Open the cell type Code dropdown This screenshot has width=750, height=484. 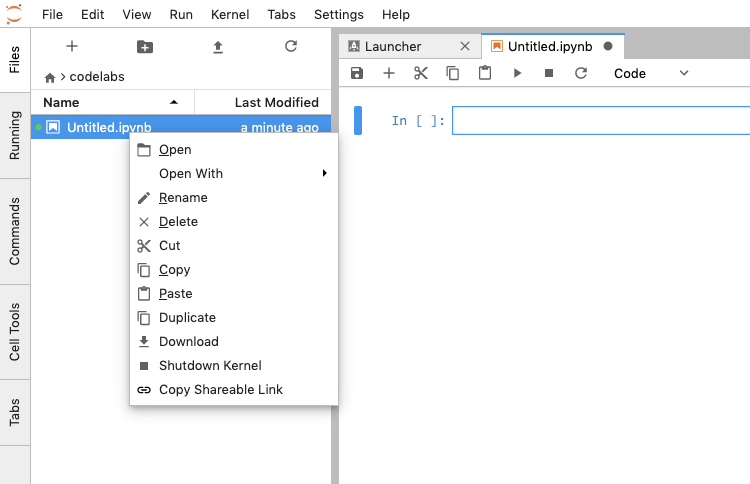click(651, 73)
